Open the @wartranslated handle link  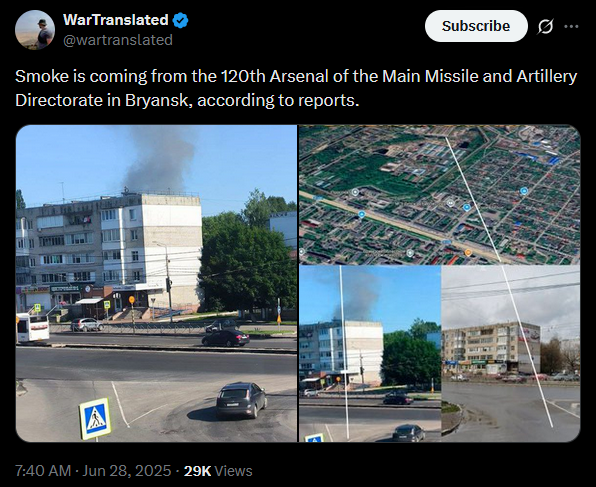pos(118,40)
